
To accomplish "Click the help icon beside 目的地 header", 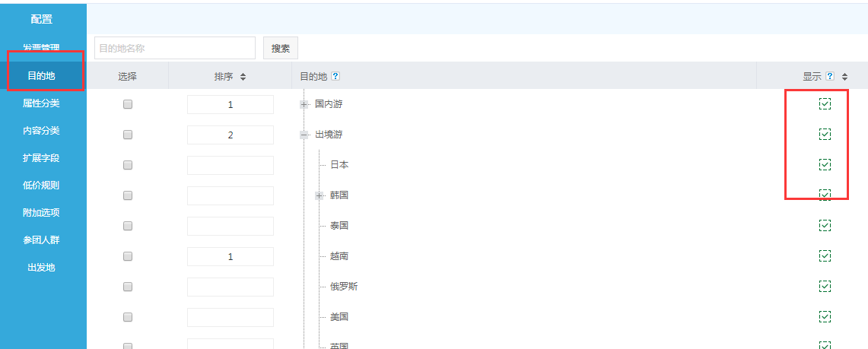I will 335,76.
